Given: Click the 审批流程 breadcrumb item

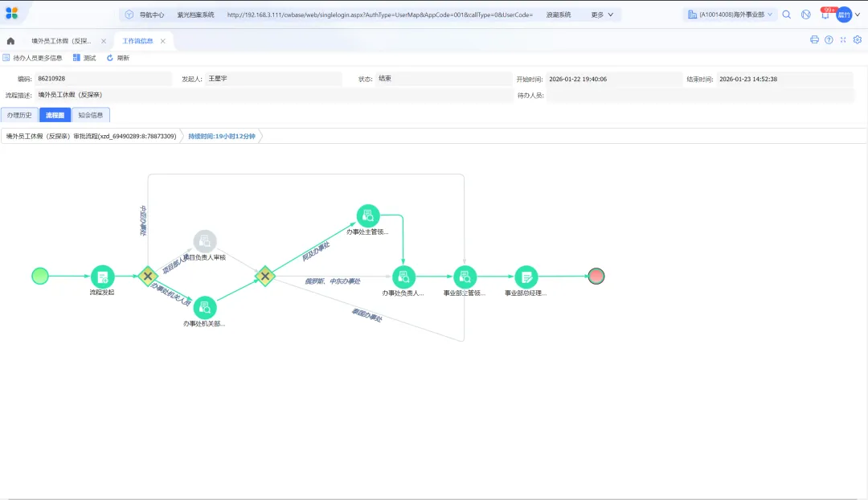Looking at the screenshot, I should tap(92, 136).
